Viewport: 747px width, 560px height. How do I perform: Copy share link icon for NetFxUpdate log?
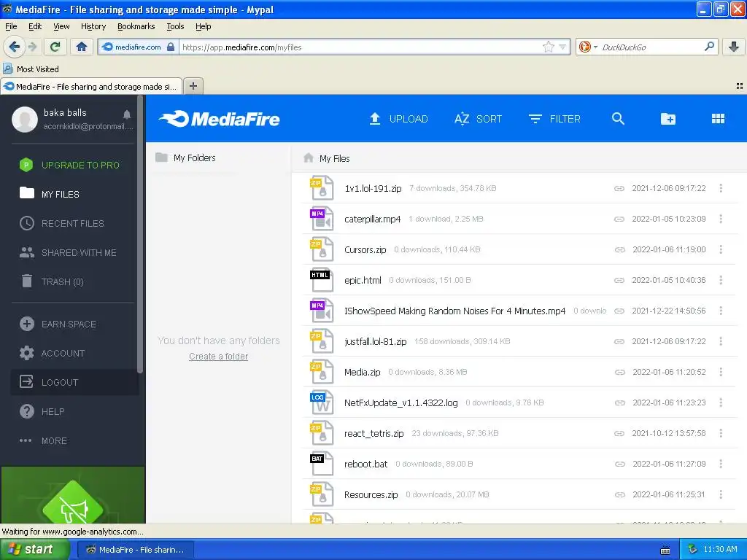click(x=619, y=402)
